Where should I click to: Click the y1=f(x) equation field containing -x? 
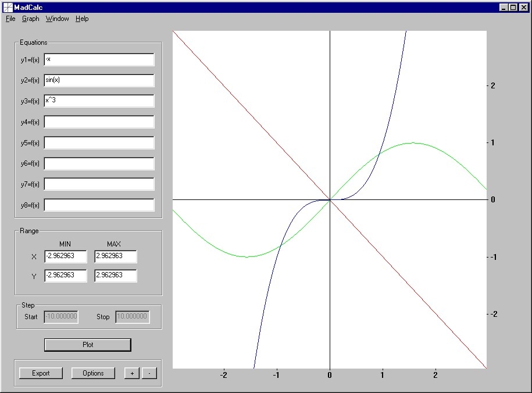tap(99, 60)
